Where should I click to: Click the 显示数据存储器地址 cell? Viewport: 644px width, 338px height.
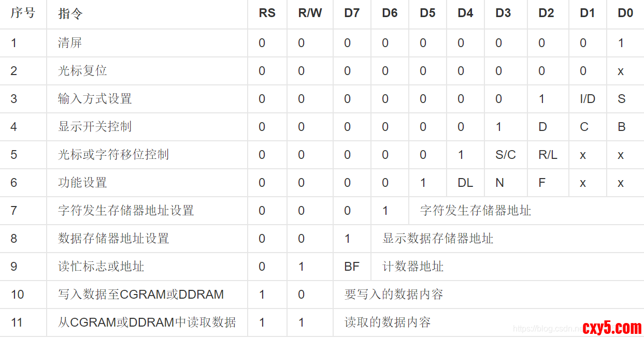[438, 239]
